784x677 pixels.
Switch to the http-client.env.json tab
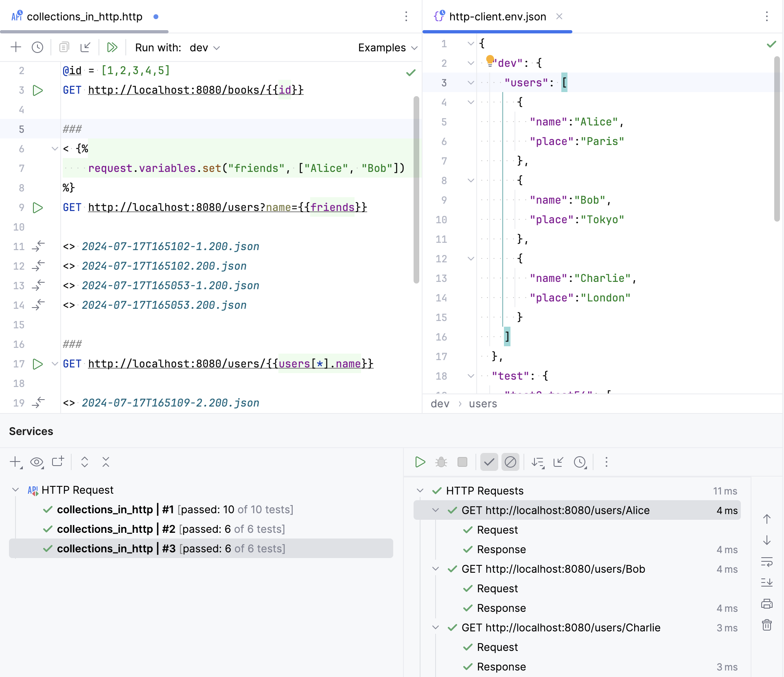(497, 17)
